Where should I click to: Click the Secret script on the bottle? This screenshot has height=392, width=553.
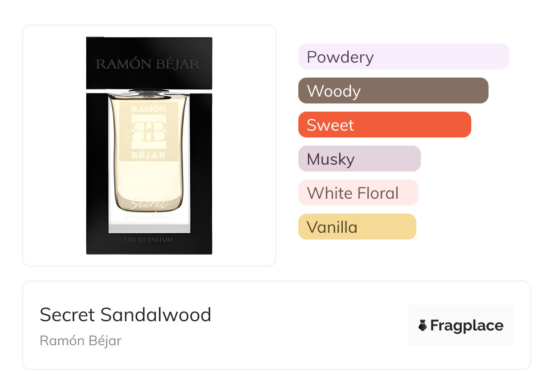point(148,204)
